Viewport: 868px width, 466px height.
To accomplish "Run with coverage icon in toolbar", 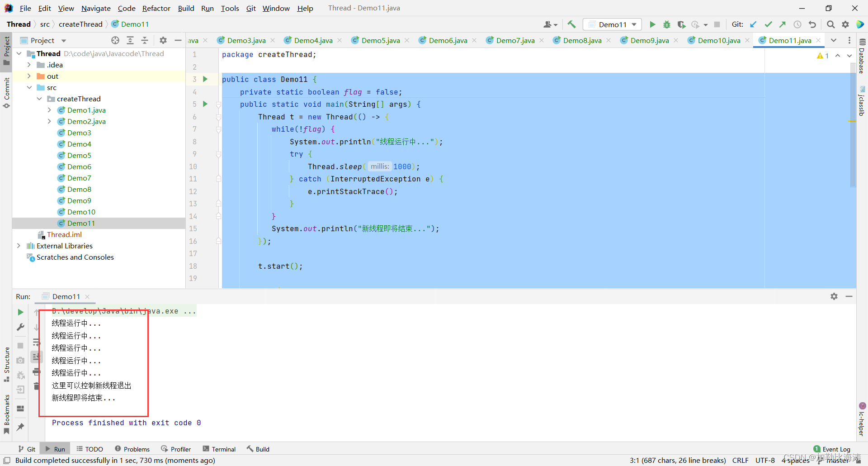I will [x=681, y=24].
